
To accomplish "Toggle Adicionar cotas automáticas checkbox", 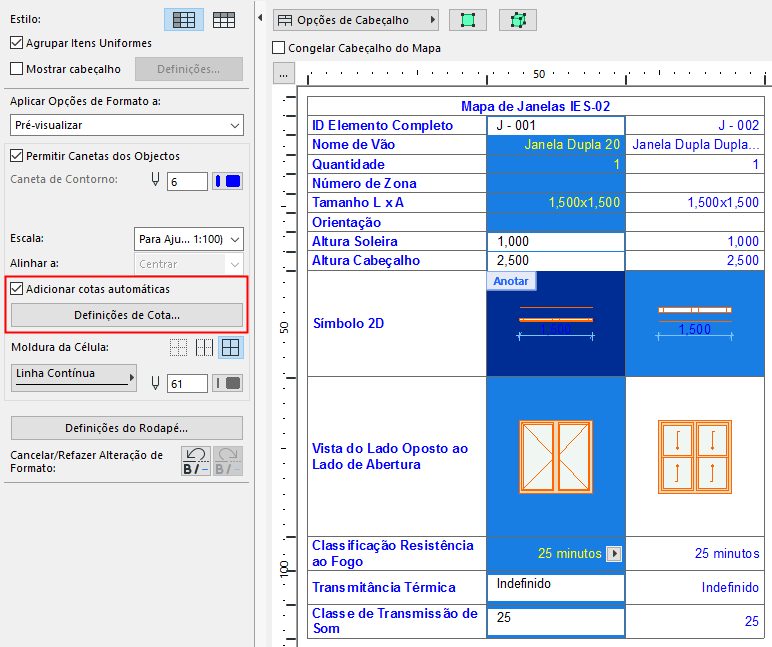I will pyautogui.click(x=16, y=289).
